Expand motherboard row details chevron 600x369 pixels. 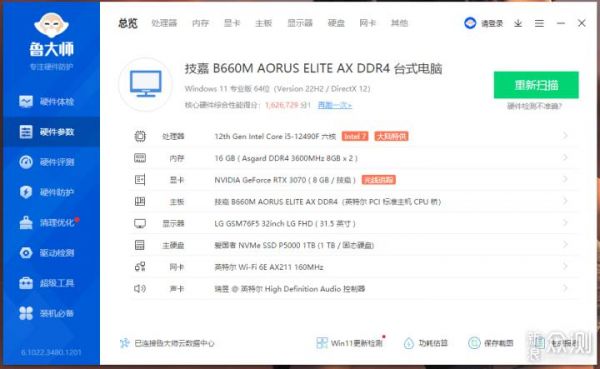565,201
